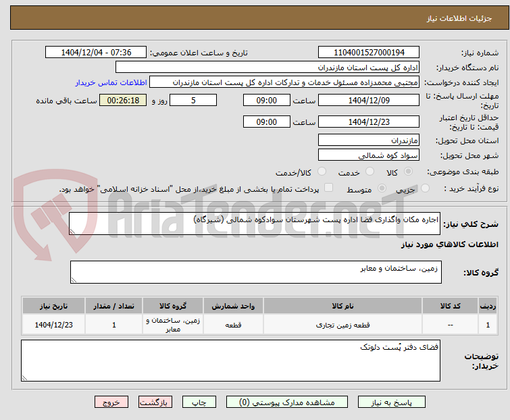510x420 pixels.
Task: Click the price validity hour 09:00 field
Action: [266, 122]
